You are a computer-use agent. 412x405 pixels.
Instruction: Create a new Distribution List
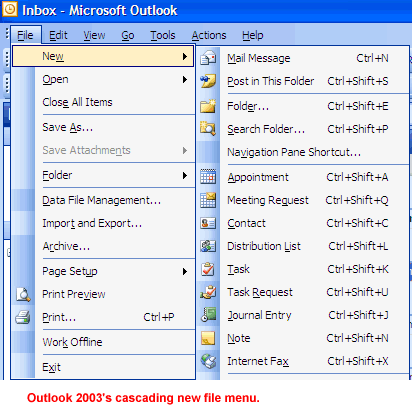(x=303, y=246)
